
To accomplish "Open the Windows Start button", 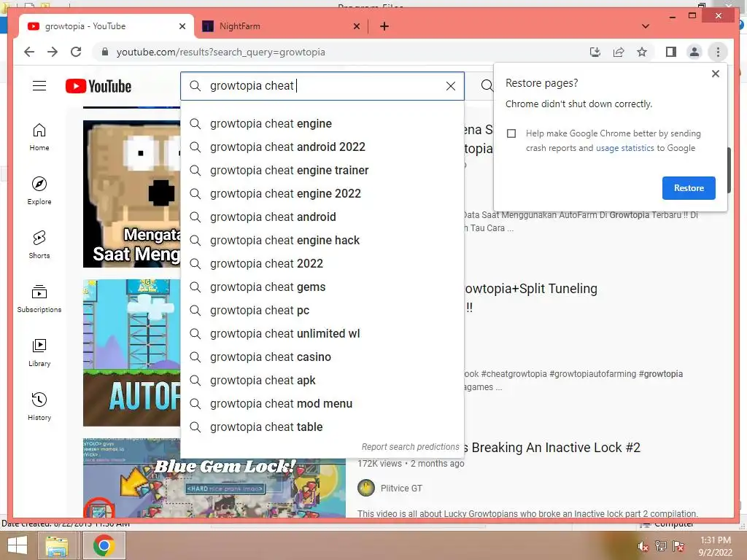I will coord(18,545).
